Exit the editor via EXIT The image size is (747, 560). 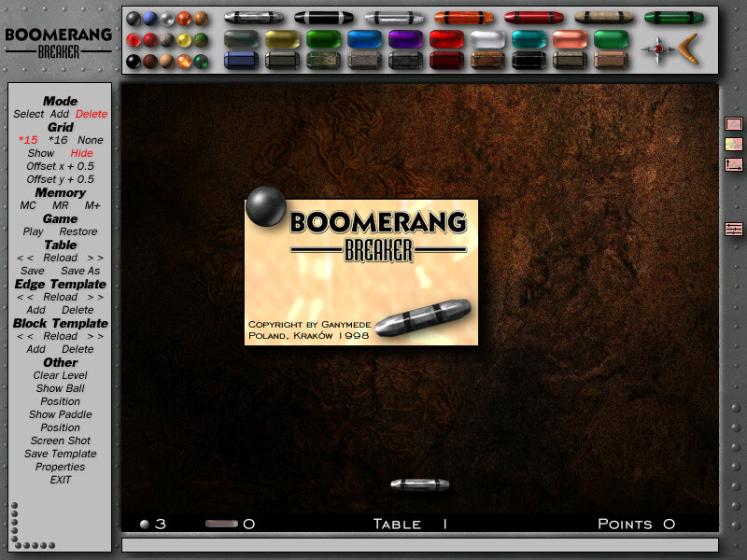pos(60,480)
